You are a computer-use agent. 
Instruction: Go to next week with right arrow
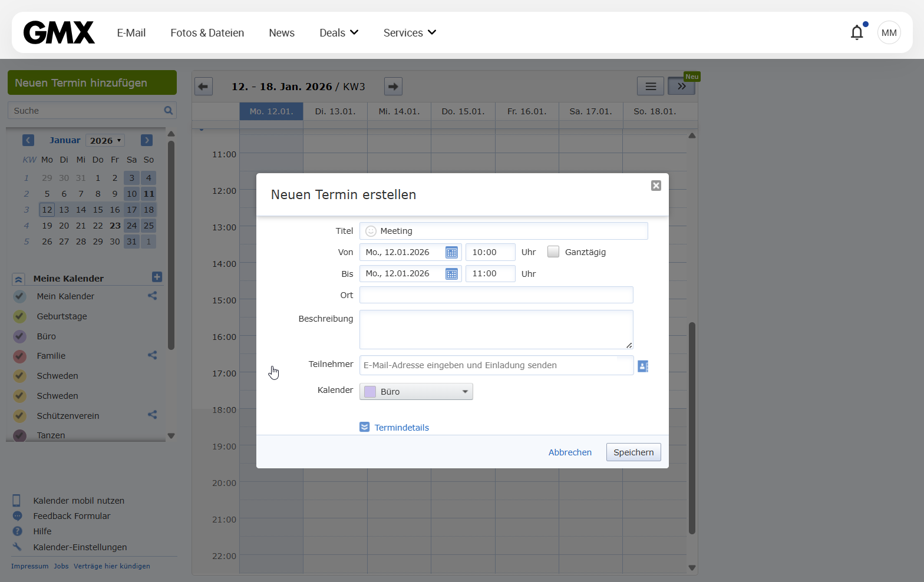(x=393, y=87)
